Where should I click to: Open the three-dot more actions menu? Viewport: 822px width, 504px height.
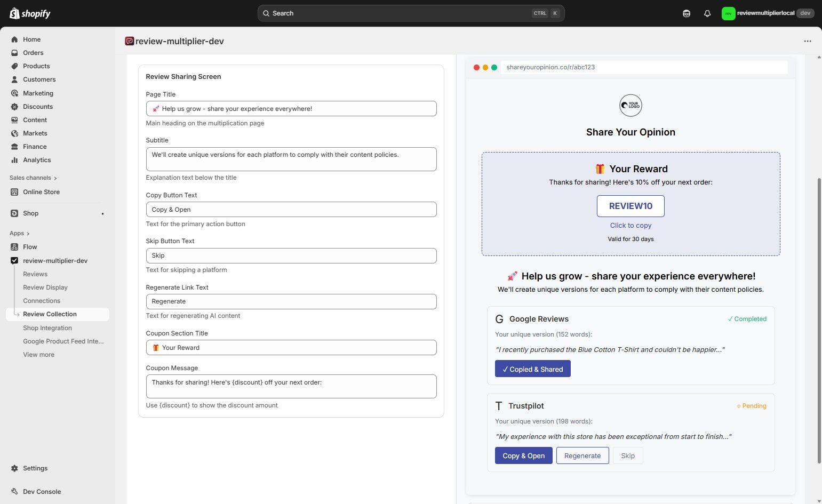point(808,41)
